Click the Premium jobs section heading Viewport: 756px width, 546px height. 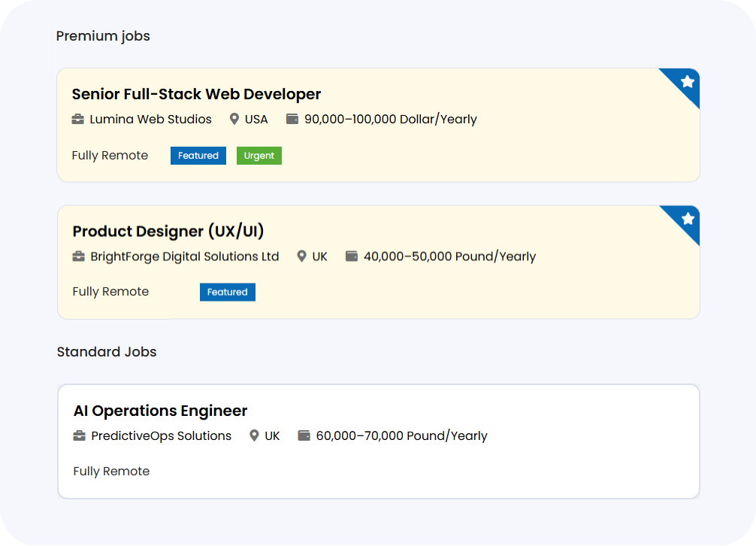[x=103, y=36]
